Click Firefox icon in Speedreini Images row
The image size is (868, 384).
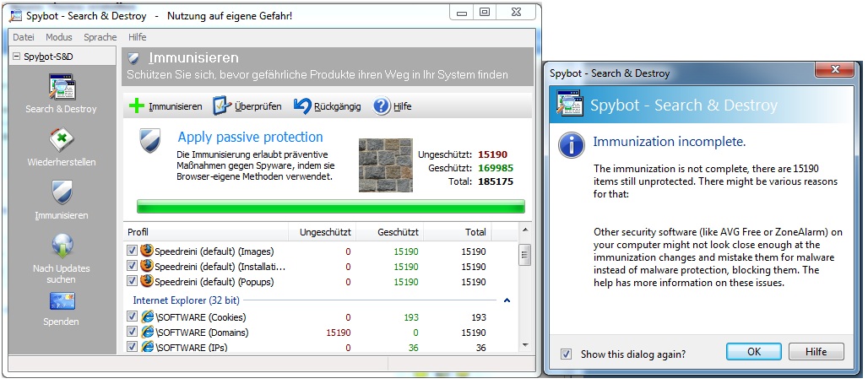147,251
